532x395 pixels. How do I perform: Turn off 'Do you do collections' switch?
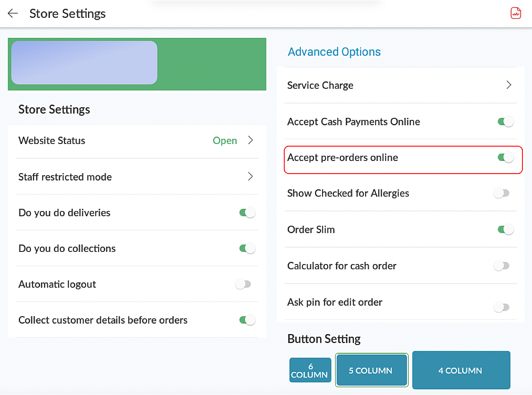(x=247, y=248)
